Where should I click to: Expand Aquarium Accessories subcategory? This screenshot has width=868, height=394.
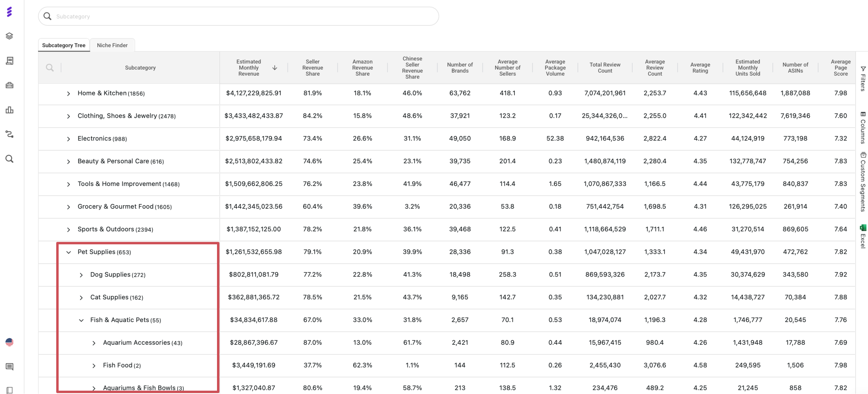point(94,343)
